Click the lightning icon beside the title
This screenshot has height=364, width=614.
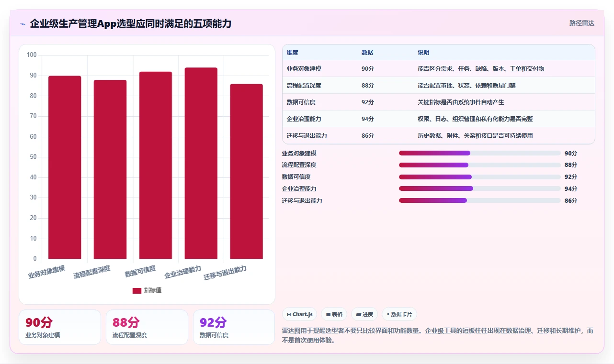tap(23, 23)
